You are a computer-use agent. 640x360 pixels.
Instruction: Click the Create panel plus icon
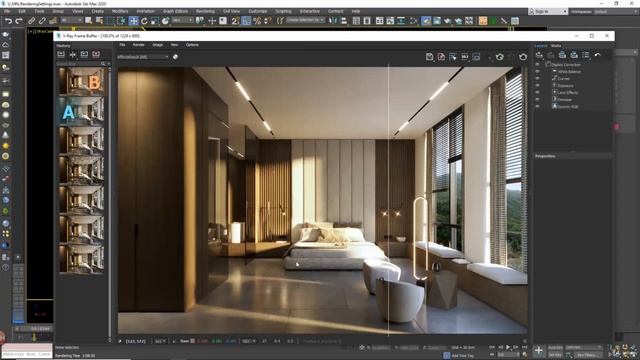(539, 350)
